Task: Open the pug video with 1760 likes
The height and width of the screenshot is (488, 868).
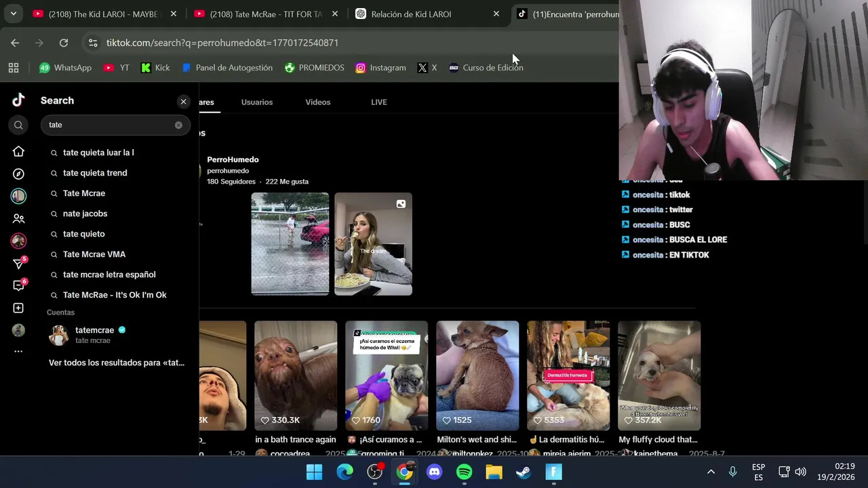Action: tap(387, 375)
